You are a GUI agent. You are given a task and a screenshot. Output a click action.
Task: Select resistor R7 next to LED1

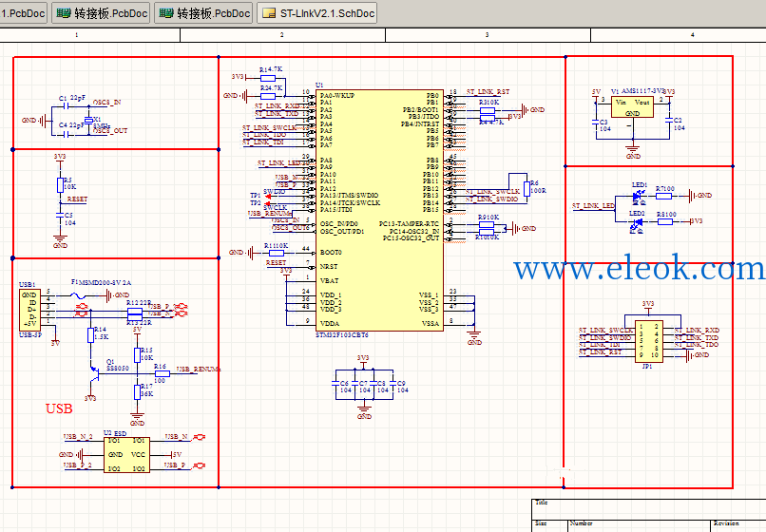(x=663, y=196)
